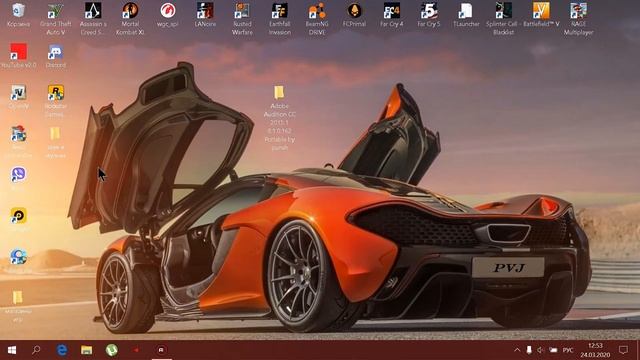
Task: Launch Microsoft Edge from the taskbar
Action: [62, 350]
